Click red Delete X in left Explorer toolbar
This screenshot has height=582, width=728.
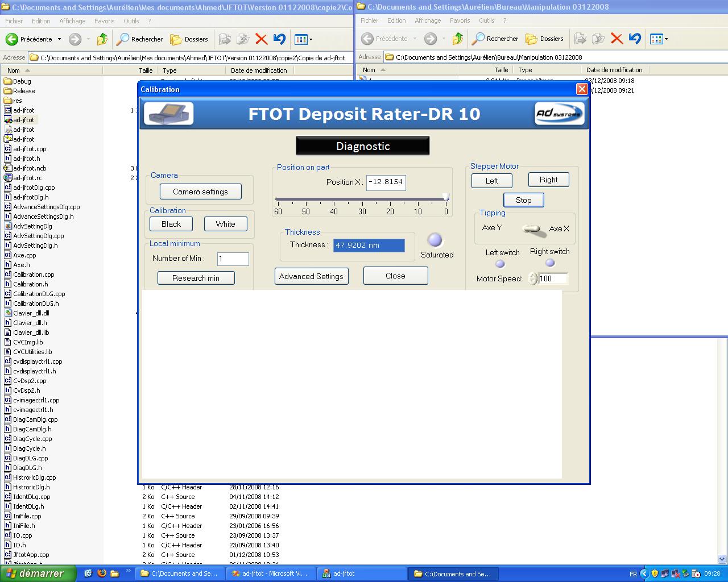click(x=262, y=39)
